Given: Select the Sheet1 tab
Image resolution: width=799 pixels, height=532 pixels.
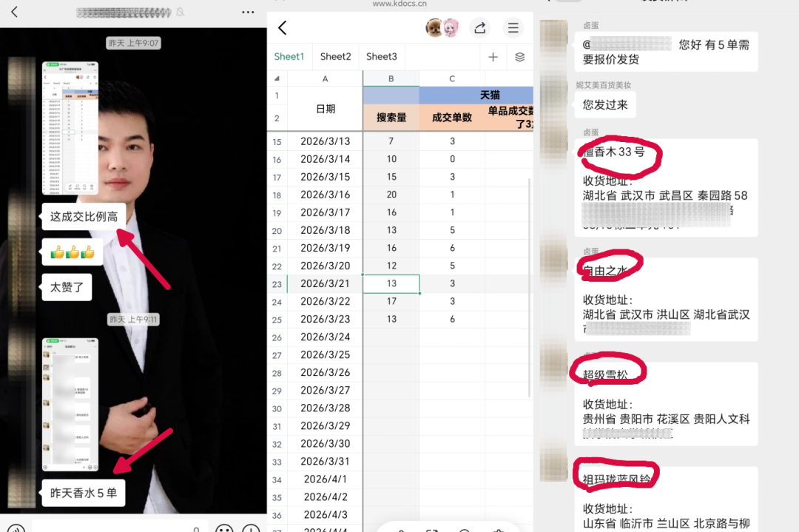Looking at the screenshot, I should 289,56.
